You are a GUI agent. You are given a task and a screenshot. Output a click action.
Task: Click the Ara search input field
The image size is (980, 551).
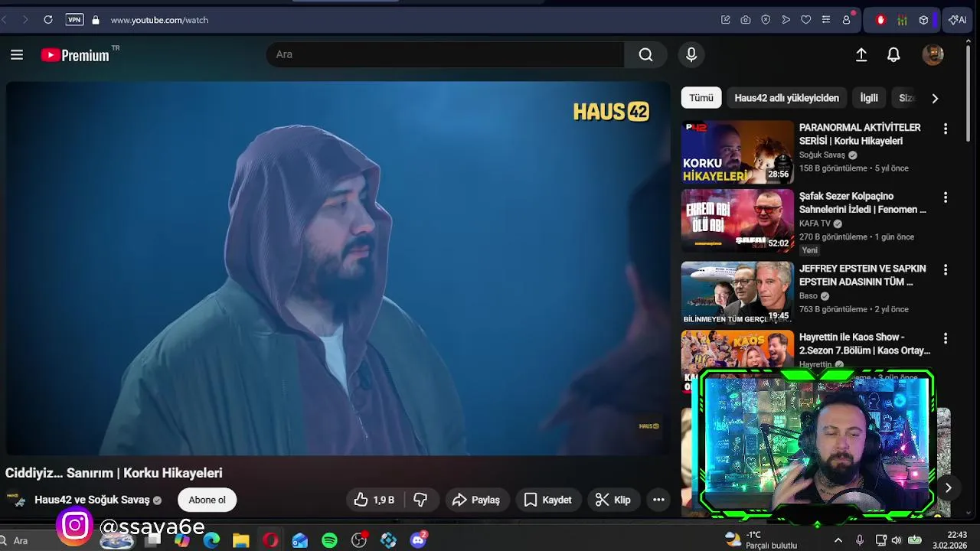(x=446, y=54)
